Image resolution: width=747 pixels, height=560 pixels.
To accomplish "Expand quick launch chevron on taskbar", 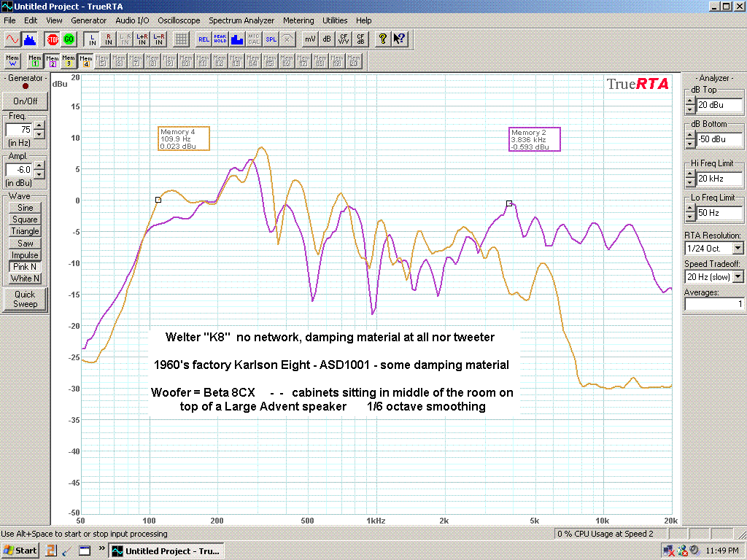I will pyautogui.click(x=101, y=548).
